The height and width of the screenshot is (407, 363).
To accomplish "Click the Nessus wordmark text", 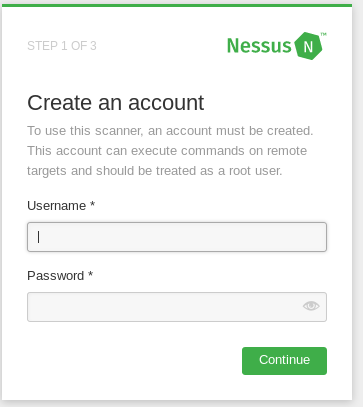I will tap(259, 46).
